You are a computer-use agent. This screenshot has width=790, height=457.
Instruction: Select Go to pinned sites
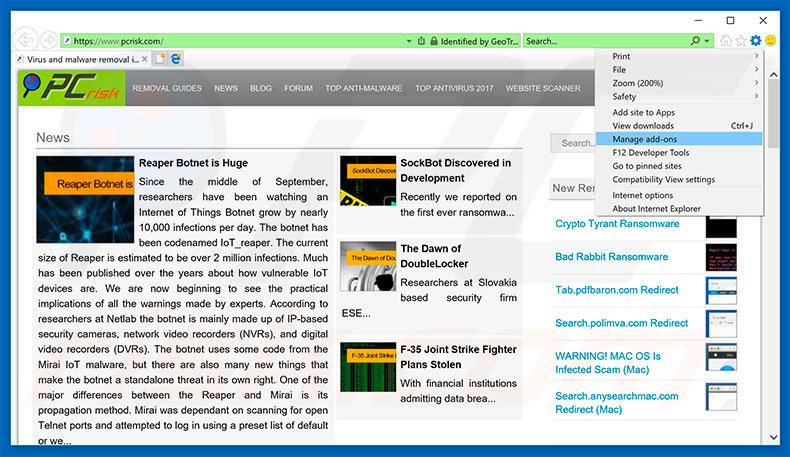[679, 166]
